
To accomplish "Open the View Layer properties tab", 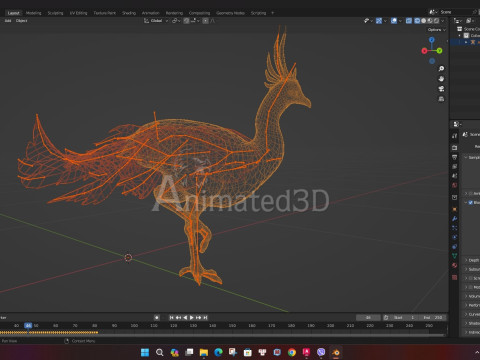I will tap(454, 166).
